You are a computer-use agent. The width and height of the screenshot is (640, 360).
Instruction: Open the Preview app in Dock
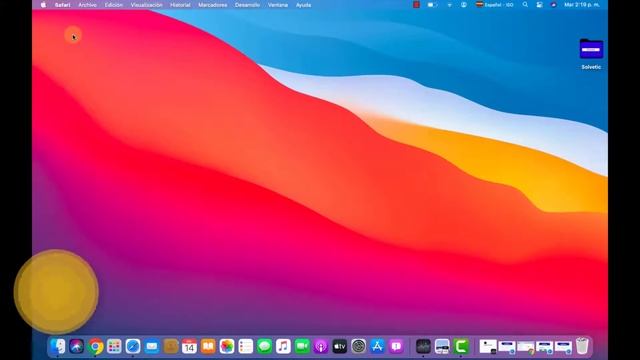pos(442,347)
